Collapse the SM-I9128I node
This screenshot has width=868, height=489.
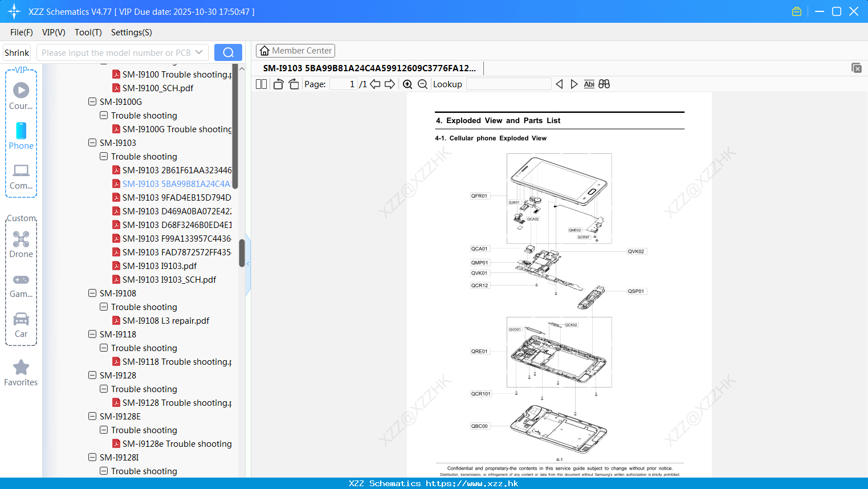92,458
